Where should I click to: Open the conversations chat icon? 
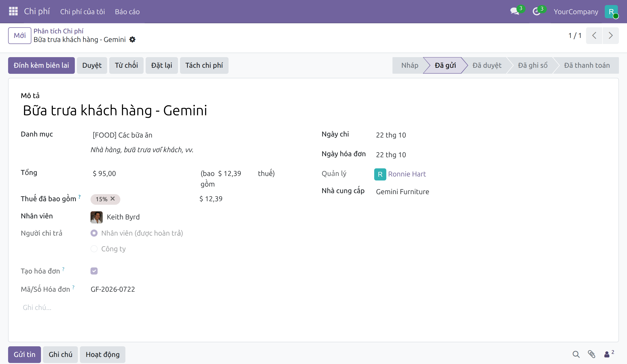[x=515, y=11]
